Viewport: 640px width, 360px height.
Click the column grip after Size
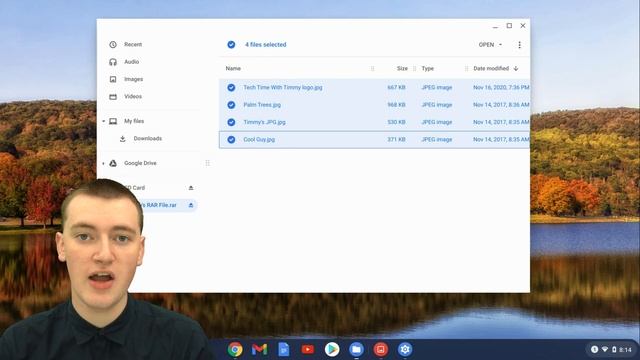click(x=415, y=69)
